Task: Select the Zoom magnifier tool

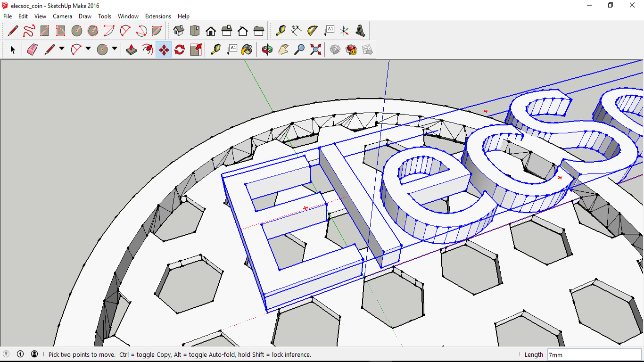Action: (x=299, y=49)
